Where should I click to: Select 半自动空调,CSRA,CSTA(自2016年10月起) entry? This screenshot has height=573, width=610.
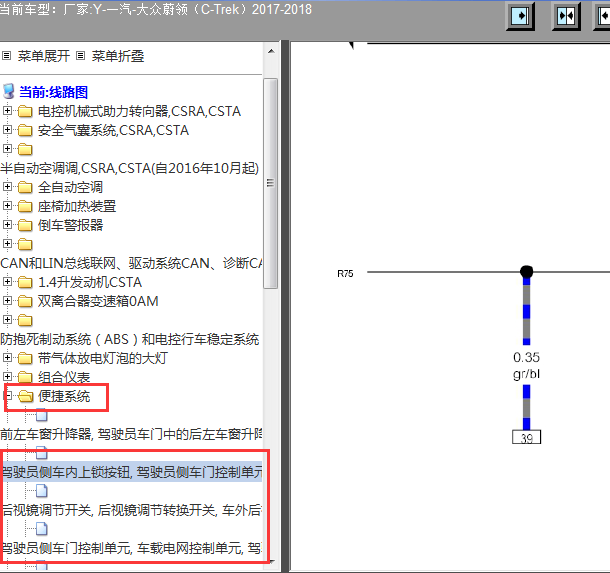pos(130,168)
